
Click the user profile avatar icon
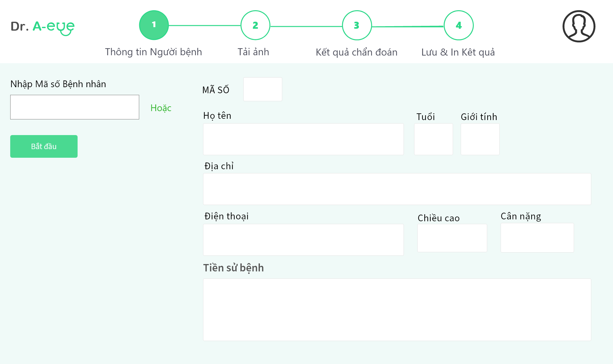579,26
